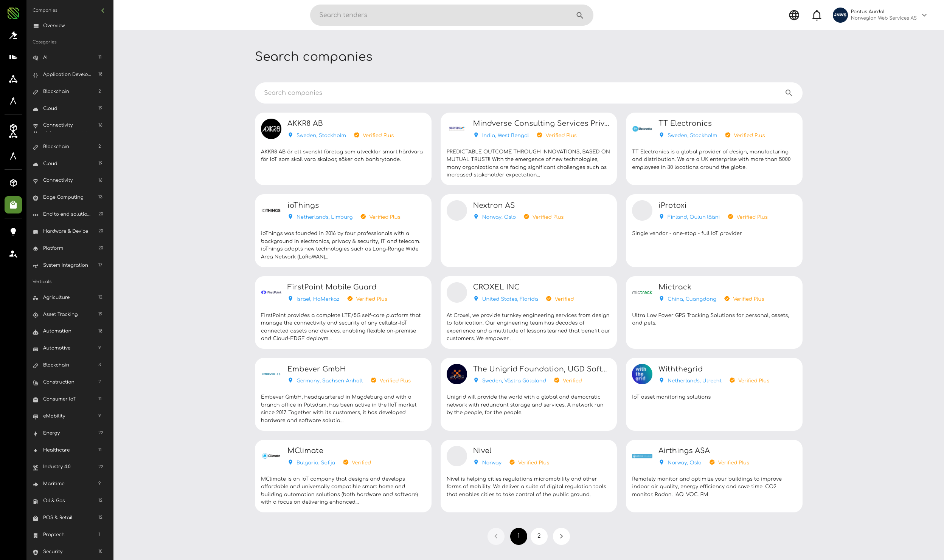This screenshot has width=944, height=560.
Task: Click the package cube icon in the rail
Action: (13, 183)
